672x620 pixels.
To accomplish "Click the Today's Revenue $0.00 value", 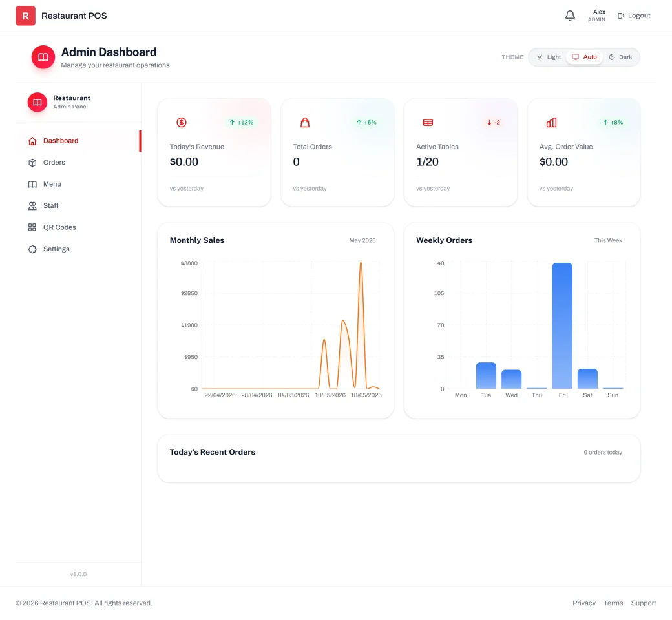I will point(184,162).
